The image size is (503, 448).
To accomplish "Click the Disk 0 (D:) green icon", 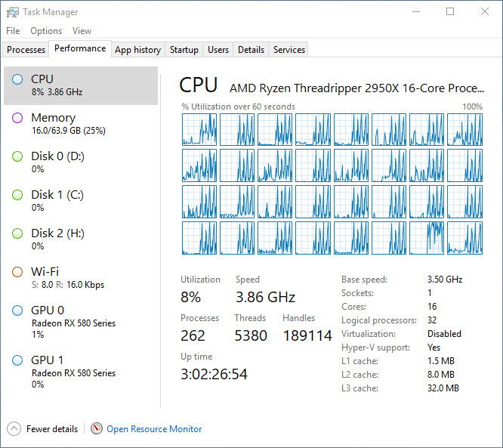I will (x=17, y=156).
